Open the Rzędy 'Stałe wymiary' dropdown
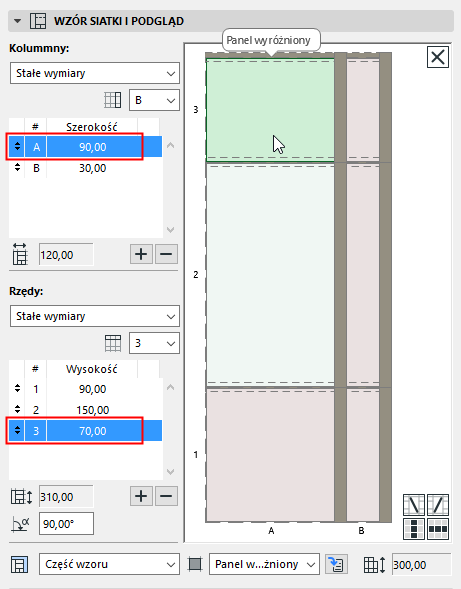Image resolution: width=461 pixels, height=589 pixels. (x=95, y=316)
